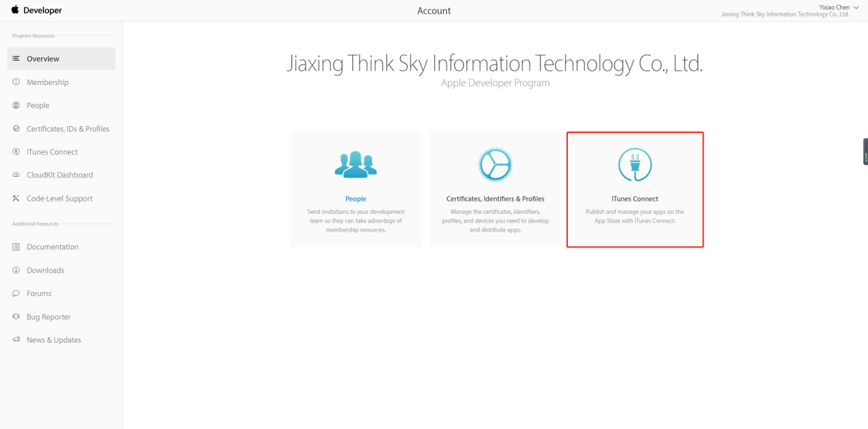Click the CloudKit Dashboard cloud icon

[x=16, y=175]
